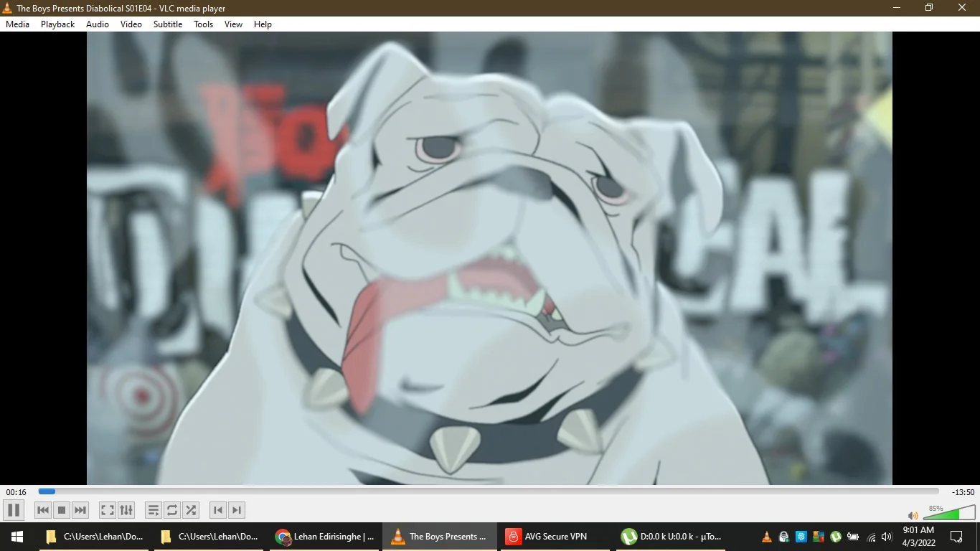Open the Windows notification center

[956, 536]
